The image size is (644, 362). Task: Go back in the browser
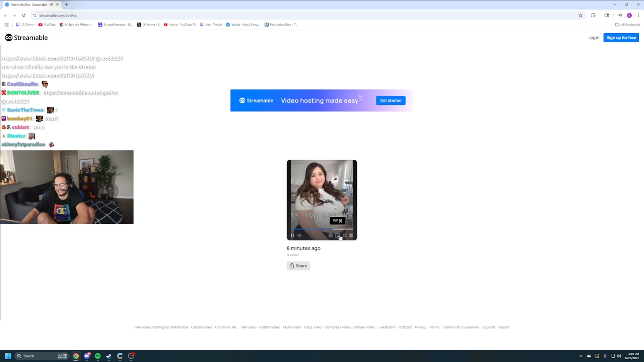click(x=6, y=15)
